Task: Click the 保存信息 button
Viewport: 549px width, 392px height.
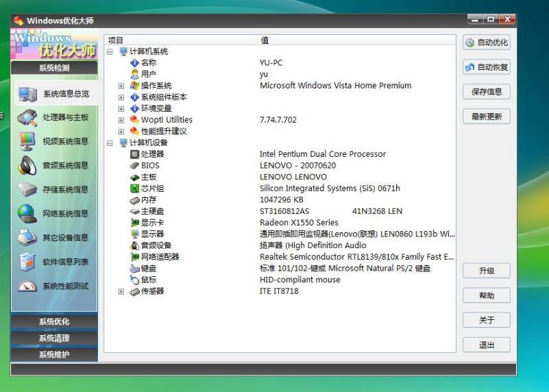Action: click(x=487, y=92)
